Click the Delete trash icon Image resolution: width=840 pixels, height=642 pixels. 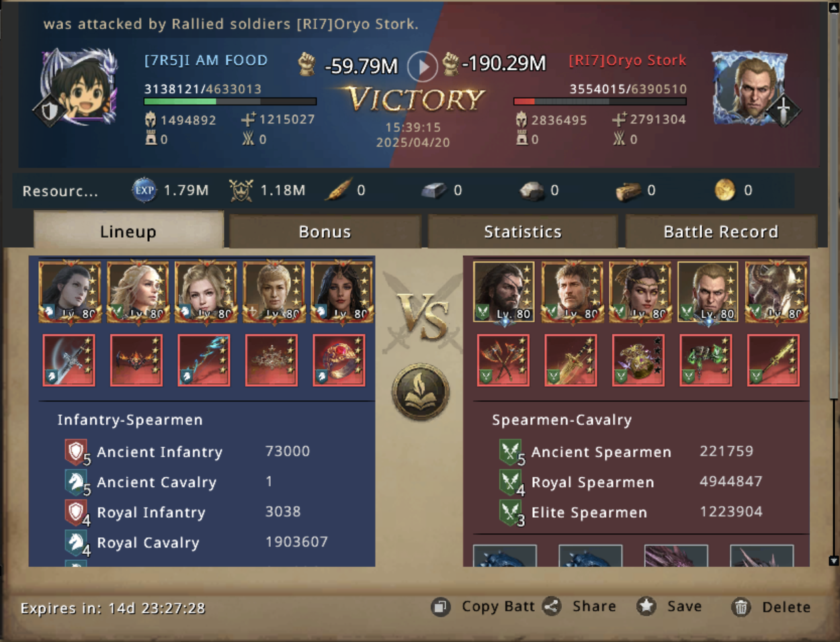point(741,607)
